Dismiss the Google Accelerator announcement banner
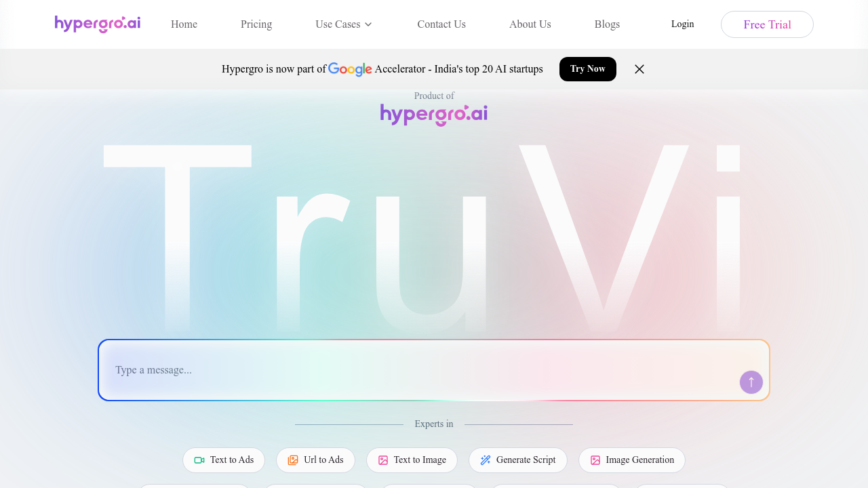Image resolution: width=868 pixels, height=488 pixels. [639, 68]
